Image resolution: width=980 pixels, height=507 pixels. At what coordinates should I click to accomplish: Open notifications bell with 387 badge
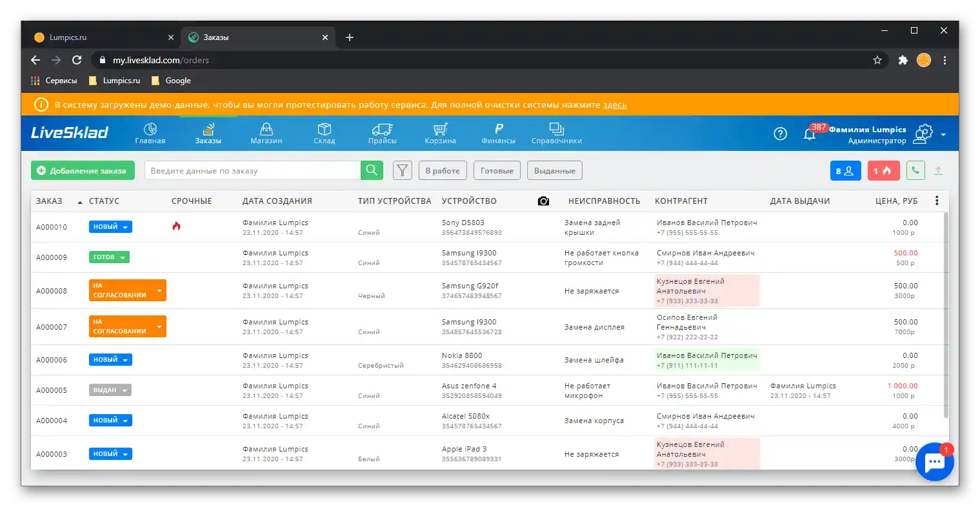pyautogui.click(x=810, y=134)
